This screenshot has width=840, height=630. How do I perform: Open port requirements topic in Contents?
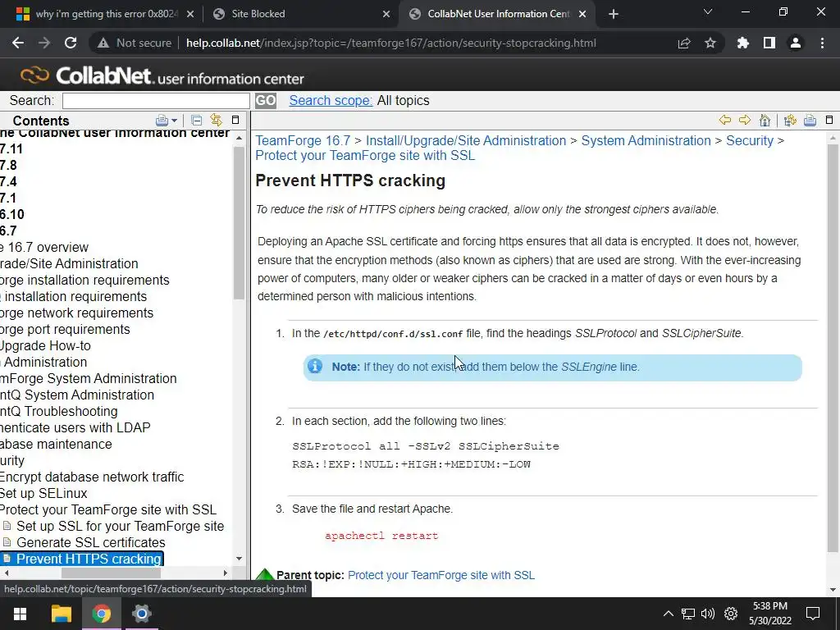tap(65, 330)
